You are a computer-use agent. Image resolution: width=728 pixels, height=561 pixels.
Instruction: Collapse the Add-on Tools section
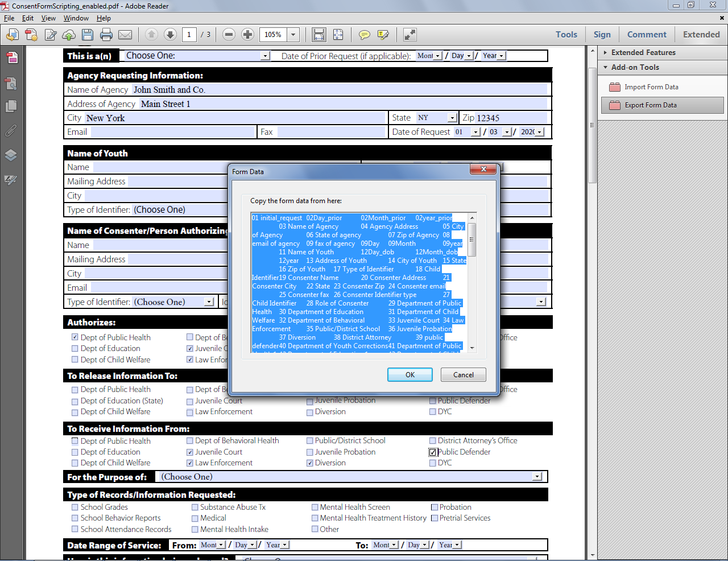(x=605, y=67)
